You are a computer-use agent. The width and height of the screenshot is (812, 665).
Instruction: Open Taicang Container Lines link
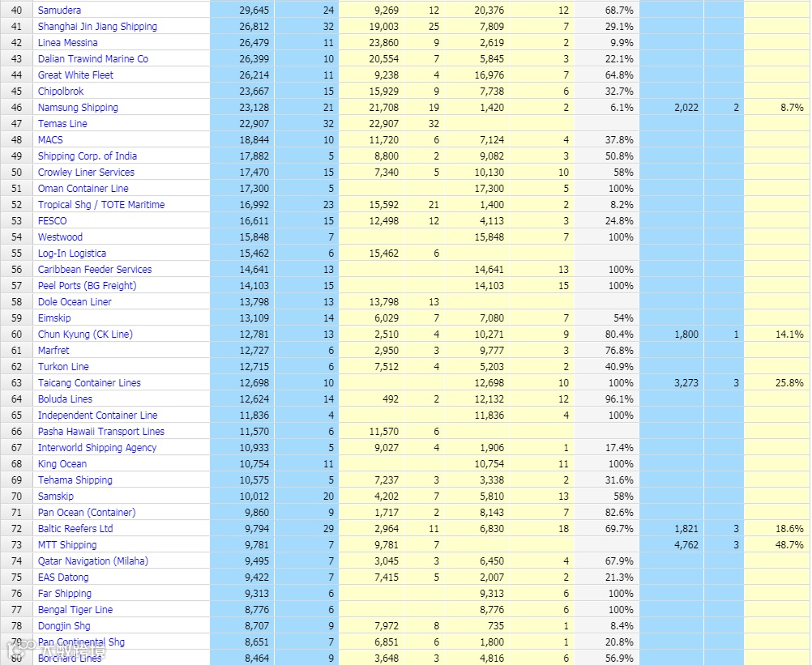tap(89, 383)
